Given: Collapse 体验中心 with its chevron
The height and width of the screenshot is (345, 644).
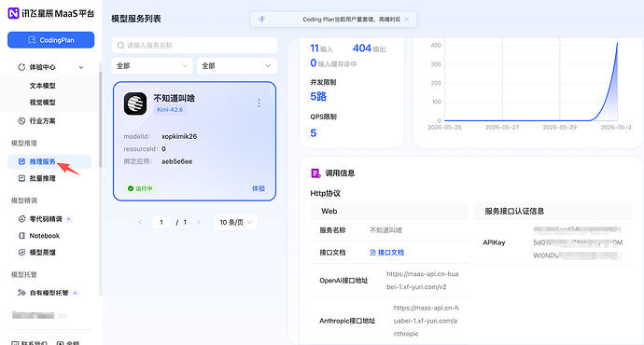Looking at the screenshot, I should [81, 67].
